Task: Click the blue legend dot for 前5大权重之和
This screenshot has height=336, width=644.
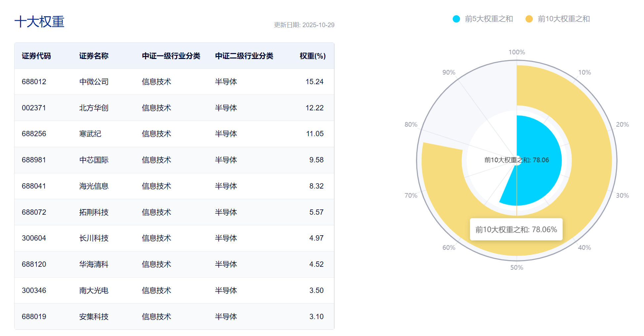Action: click(x=457, y=19)
